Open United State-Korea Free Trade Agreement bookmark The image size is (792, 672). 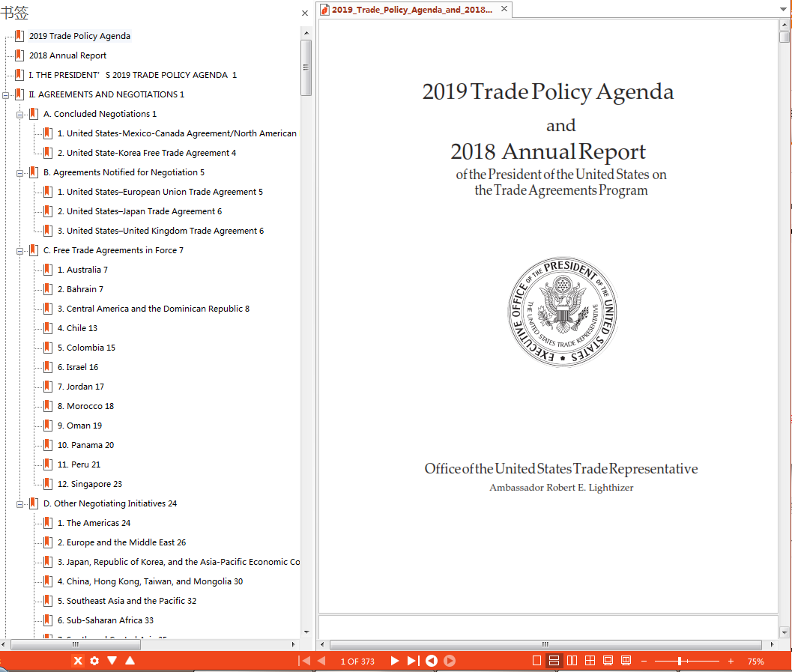tap(146, 153)
